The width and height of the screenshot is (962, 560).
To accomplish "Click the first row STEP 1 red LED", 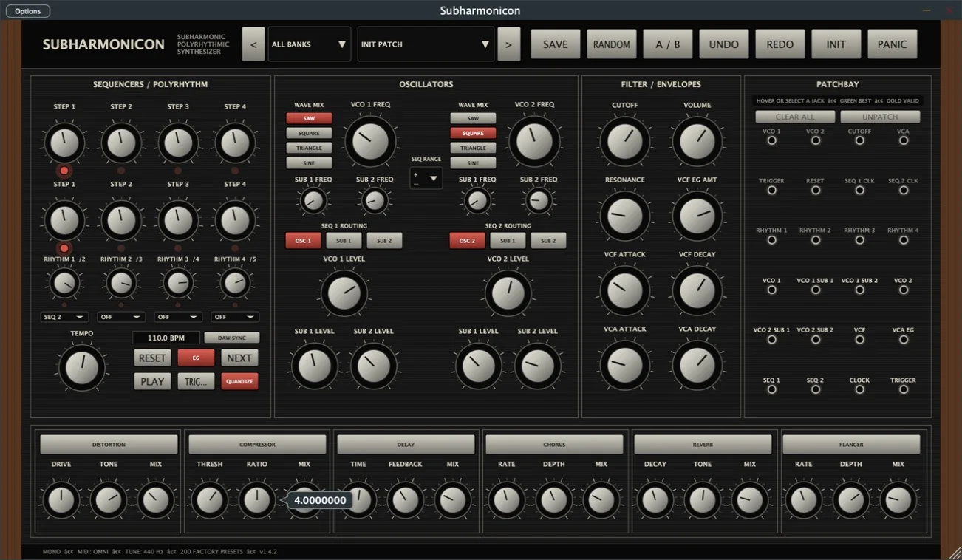I will click(64, 171).
